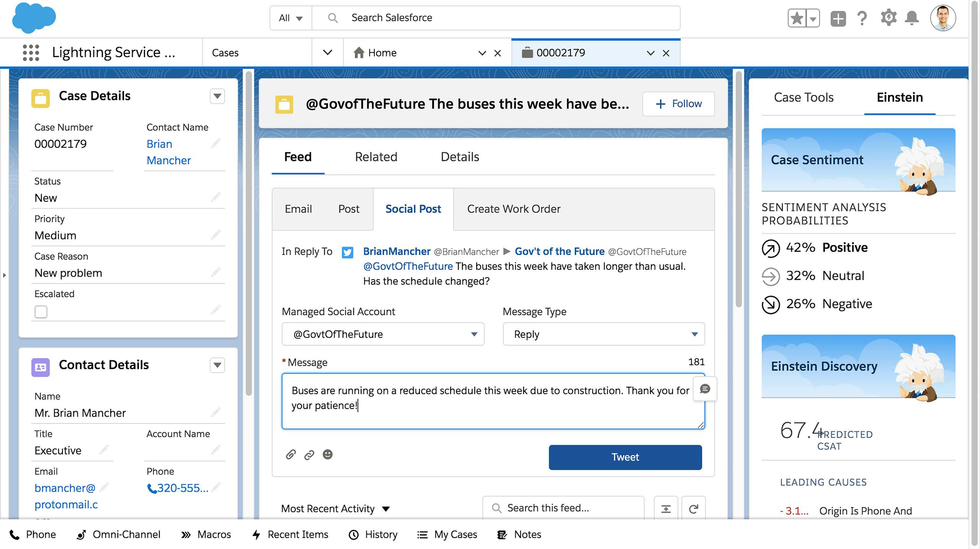Screen dimensions: 980x549
Task: Edit the Contact Name pencil icon
Action: pyautogui.click(x=216, y=144)
